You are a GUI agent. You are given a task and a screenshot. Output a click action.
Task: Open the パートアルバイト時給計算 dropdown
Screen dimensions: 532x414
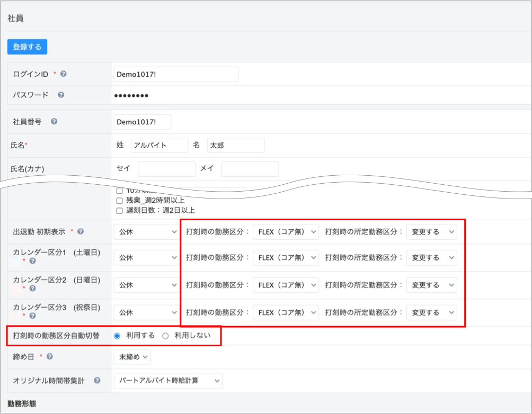pyautogui.click(x=168, y=381)
